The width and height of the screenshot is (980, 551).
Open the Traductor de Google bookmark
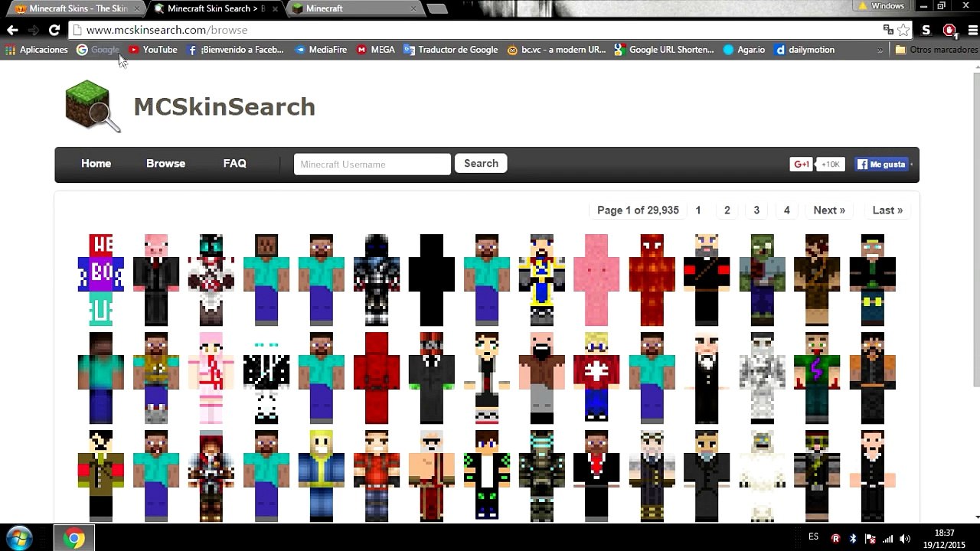point(451,50)
